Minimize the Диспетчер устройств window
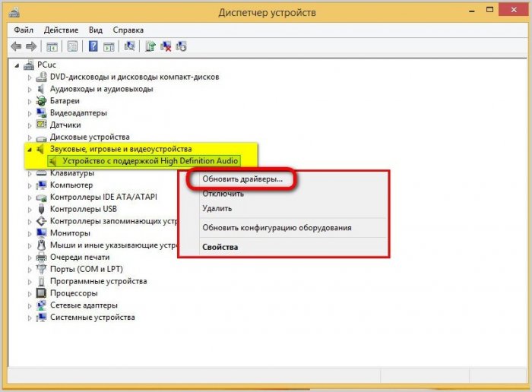 [x=472, y=11]
